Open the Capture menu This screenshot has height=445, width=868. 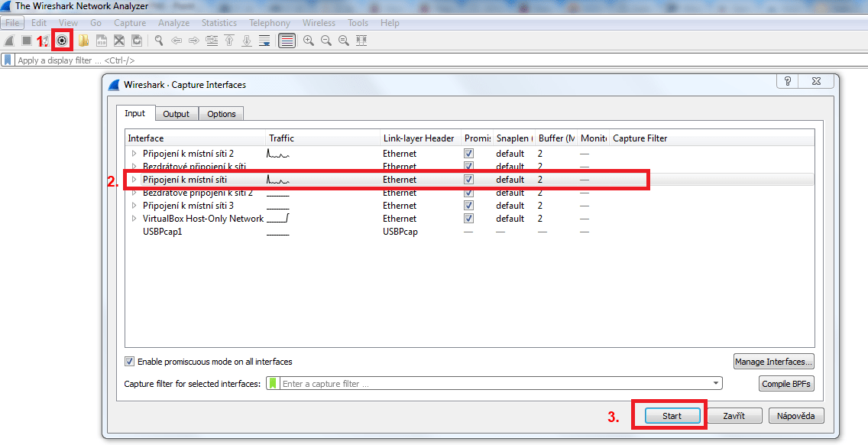point(130,23)
